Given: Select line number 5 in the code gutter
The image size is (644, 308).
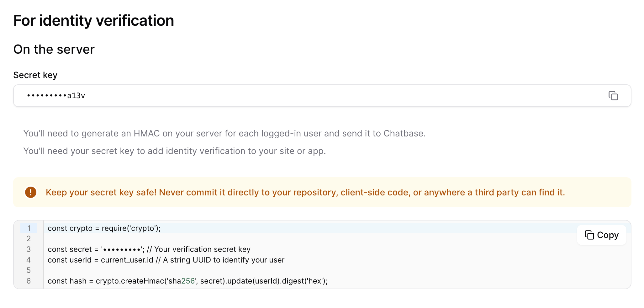Looking at the screenshot, I should [x=29, y=270].
